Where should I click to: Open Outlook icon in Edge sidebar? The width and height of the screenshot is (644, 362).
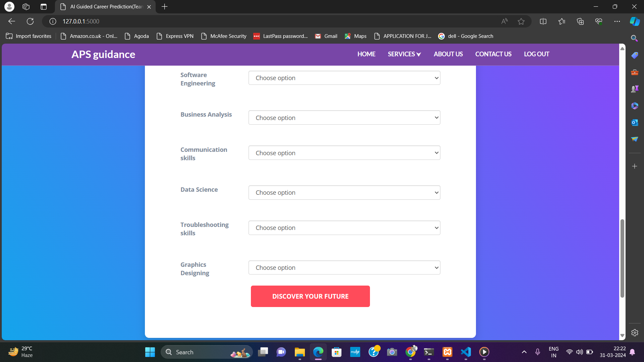pos(634,123)
